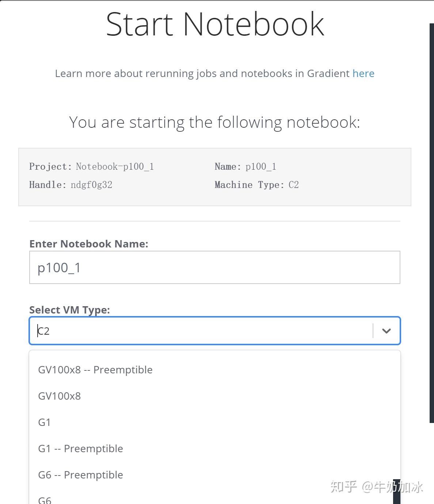Screen dimensions: 434x504
Task: Click the "Start Notebook" page heading
Action: pyautogui.click(x=215, y=24)
